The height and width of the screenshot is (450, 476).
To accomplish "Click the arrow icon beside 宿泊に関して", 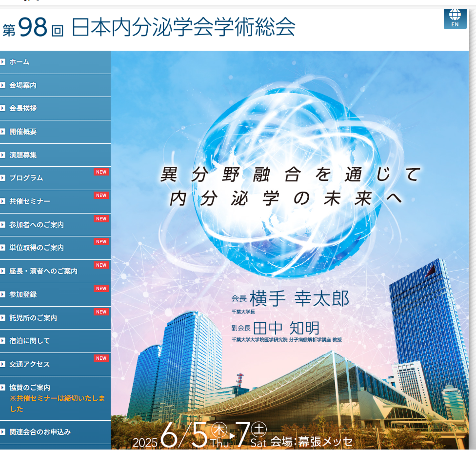I will click(x=3, y=341).
